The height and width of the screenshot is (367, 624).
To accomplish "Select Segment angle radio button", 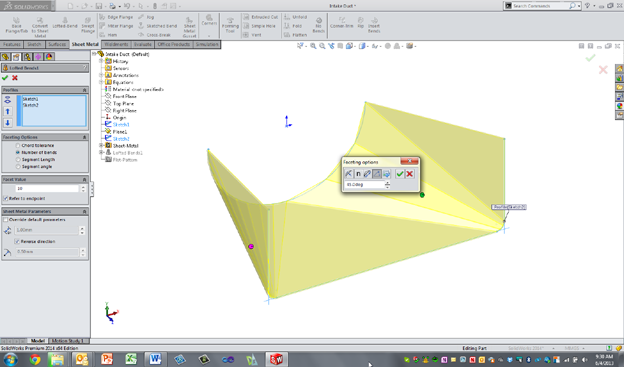I will tap(18, 166).
